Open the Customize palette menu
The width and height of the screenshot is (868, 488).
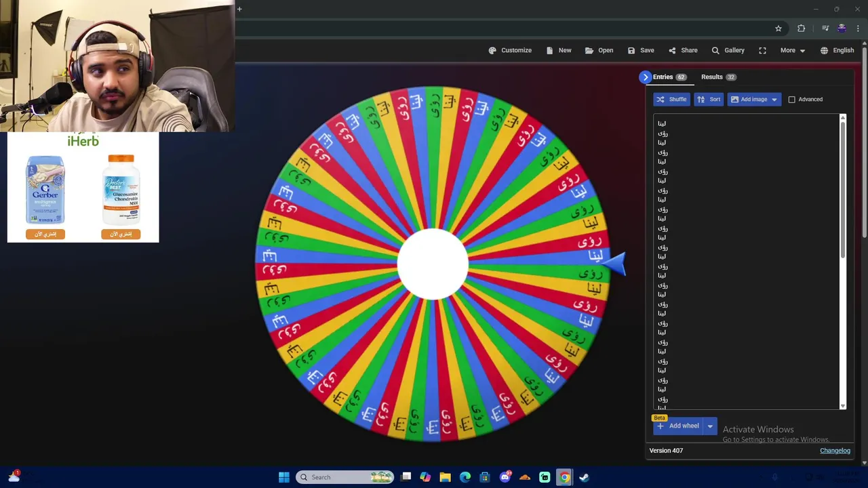click(x=510, y=50)
